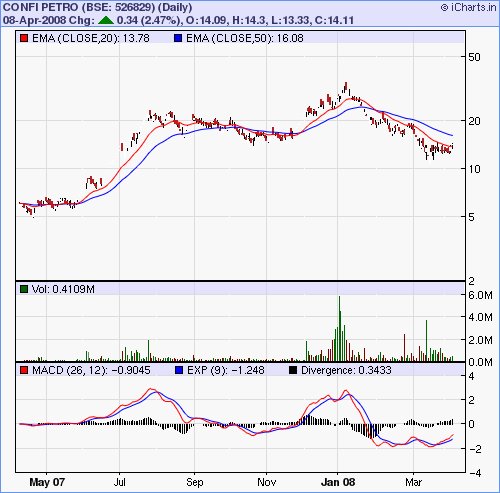Click the 20 price axis label
Image resolution: width=500 pixels, height=493 pixels.
tap(474, 121)
